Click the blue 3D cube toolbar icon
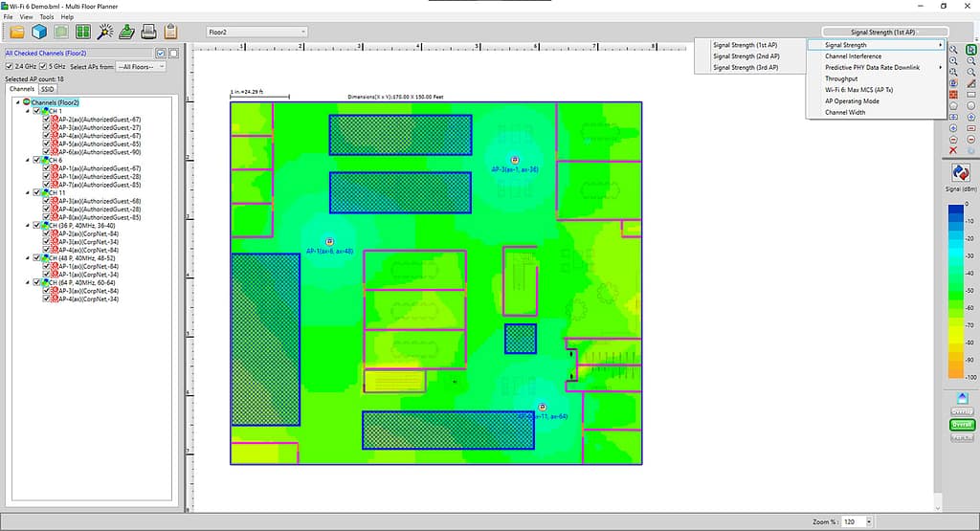The width and height of the screenshot is (980, 531). (39, 32)
